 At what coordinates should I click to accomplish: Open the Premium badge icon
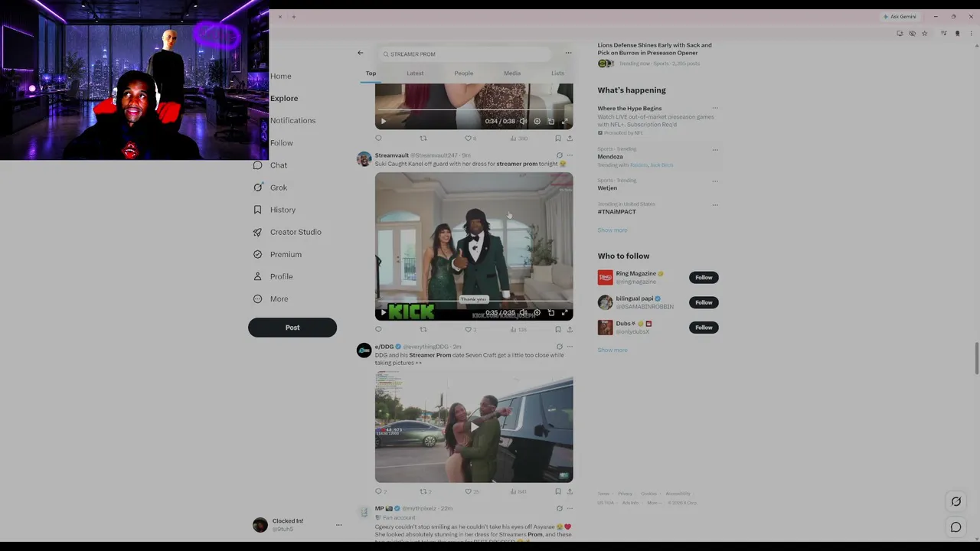pos(257,254)
